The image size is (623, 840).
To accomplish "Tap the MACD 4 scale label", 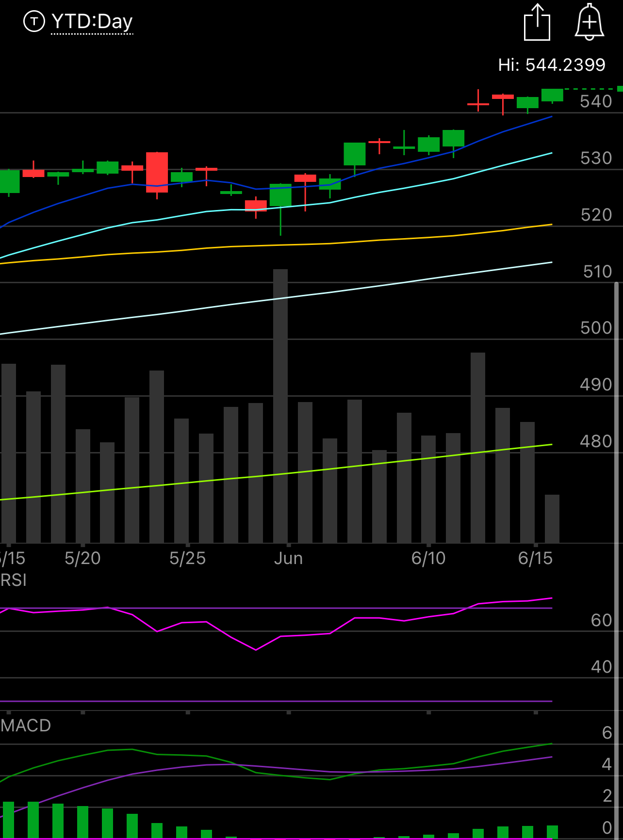I will click(x=607, y=764).
